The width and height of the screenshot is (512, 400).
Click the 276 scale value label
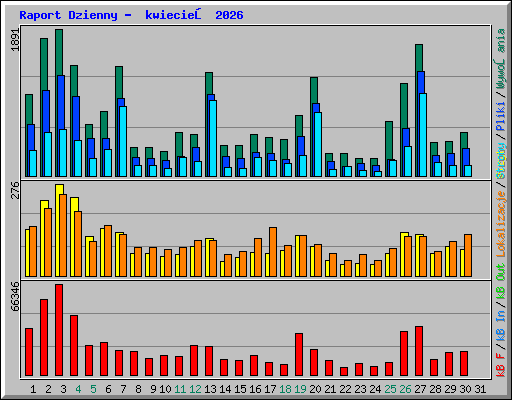[x=16, y=190]
